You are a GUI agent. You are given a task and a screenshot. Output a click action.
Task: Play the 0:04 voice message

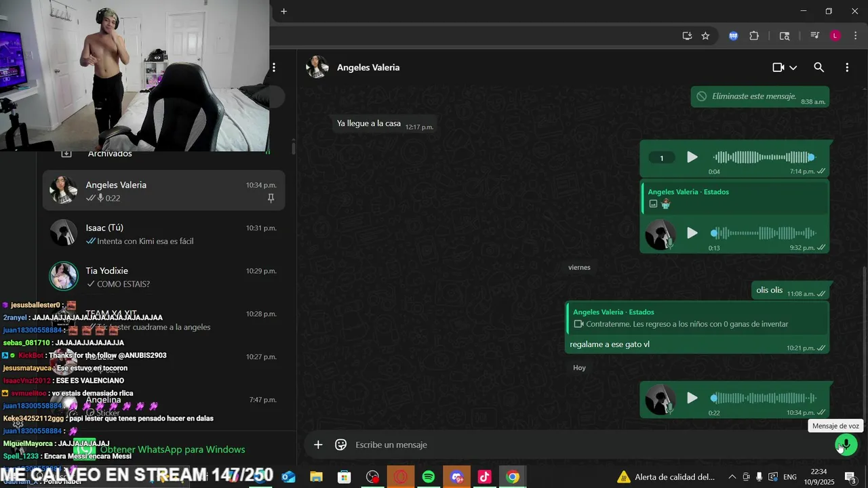692,157
